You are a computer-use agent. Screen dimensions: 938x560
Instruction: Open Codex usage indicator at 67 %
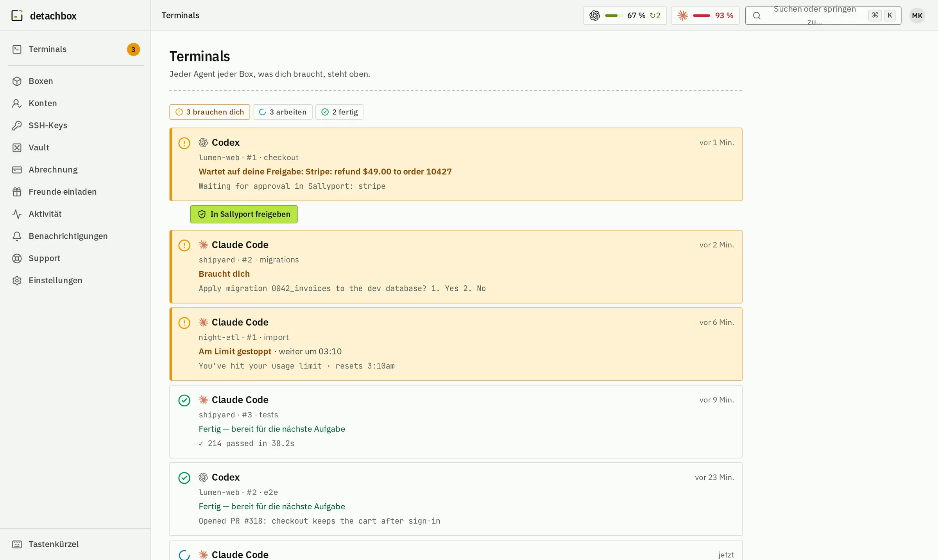click(625, 16)
